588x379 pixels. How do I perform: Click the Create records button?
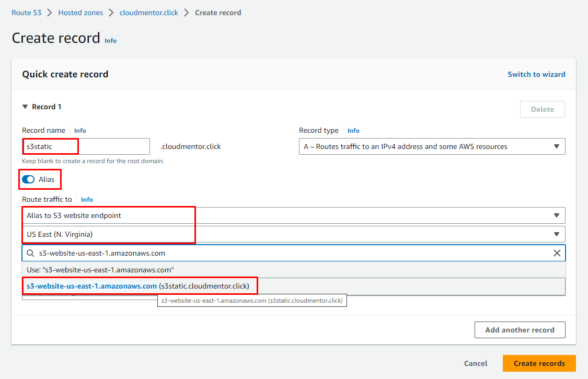point(539,363)
